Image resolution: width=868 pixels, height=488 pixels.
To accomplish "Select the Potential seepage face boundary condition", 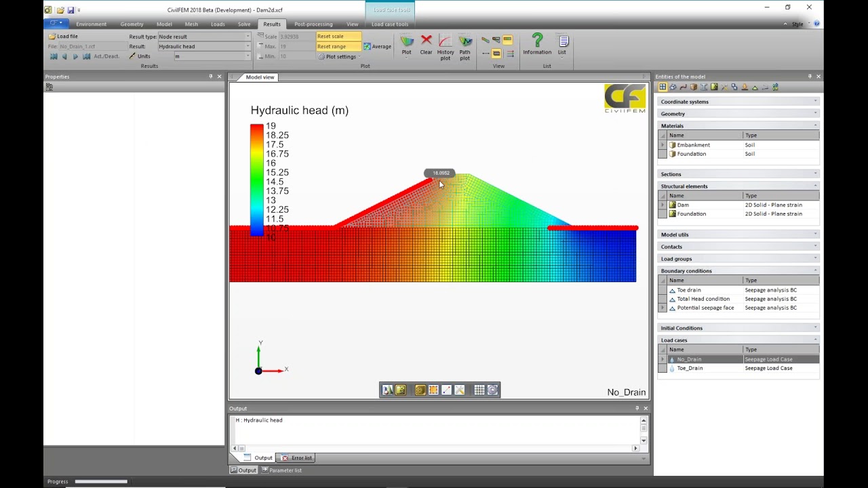I will tap(738, 308).
